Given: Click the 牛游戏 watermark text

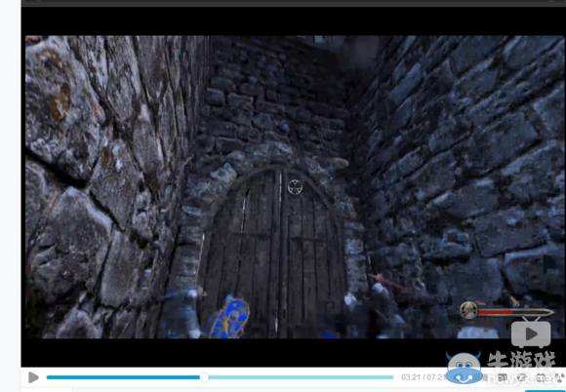Looking at the screenshot, I should point(521,362).
